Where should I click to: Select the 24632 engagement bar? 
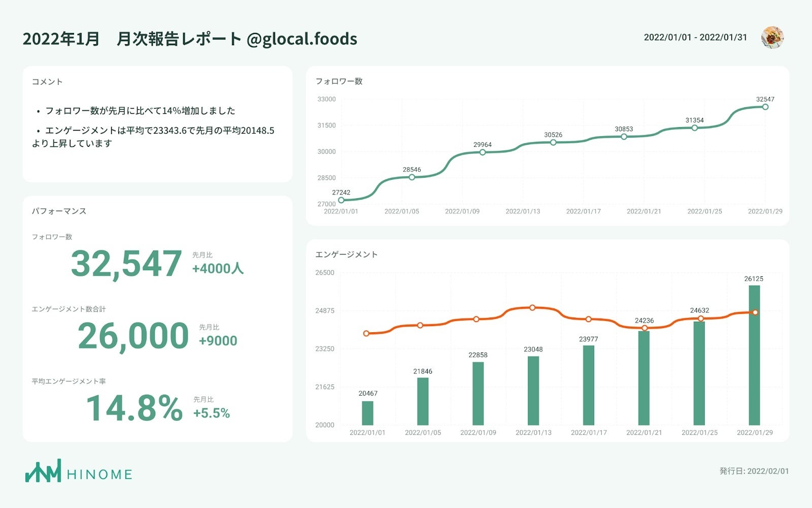[699, 373]
